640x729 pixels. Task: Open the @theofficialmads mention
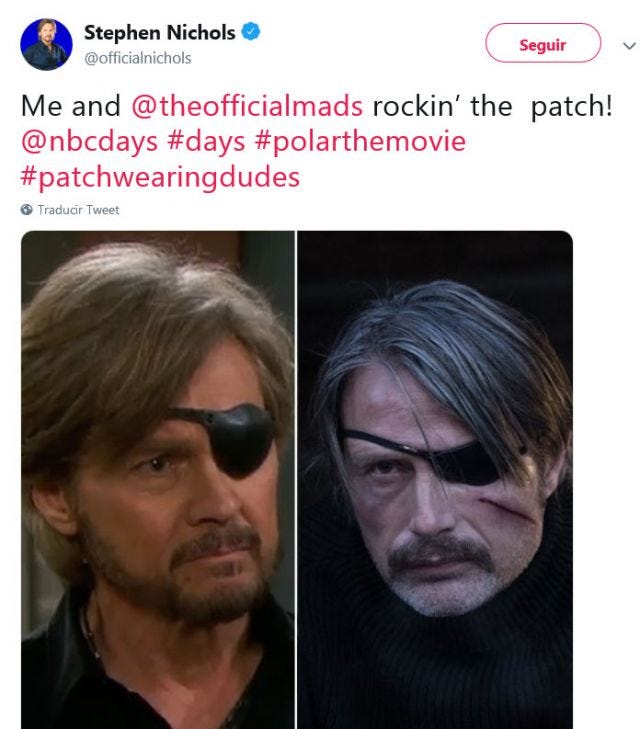pyautogui.click(x=247, y=106)
